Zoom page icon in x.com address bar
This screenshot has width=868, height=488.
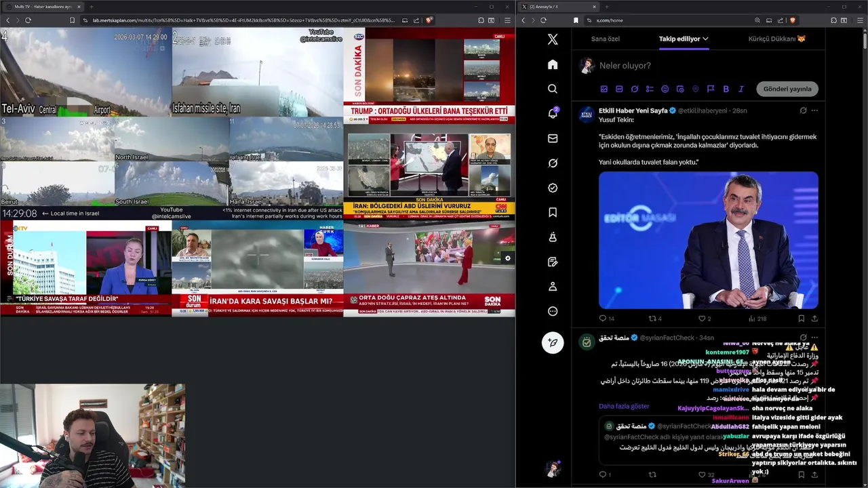(757, 20)
